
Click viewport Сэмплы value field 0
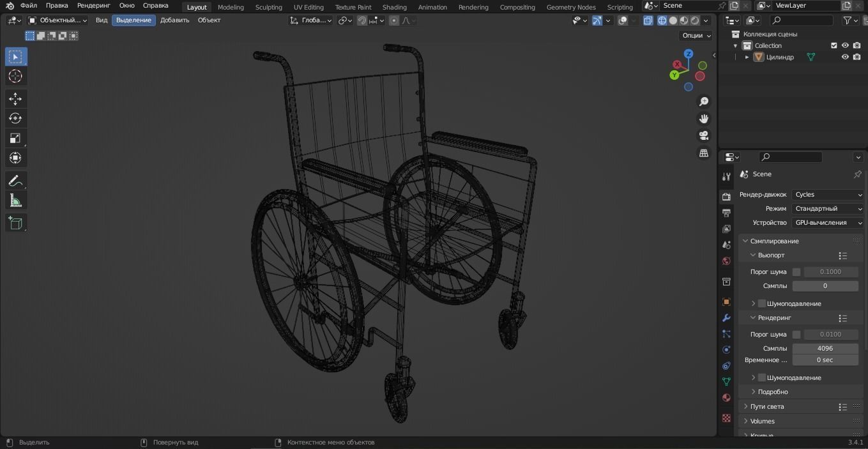(x=825, y=286)
